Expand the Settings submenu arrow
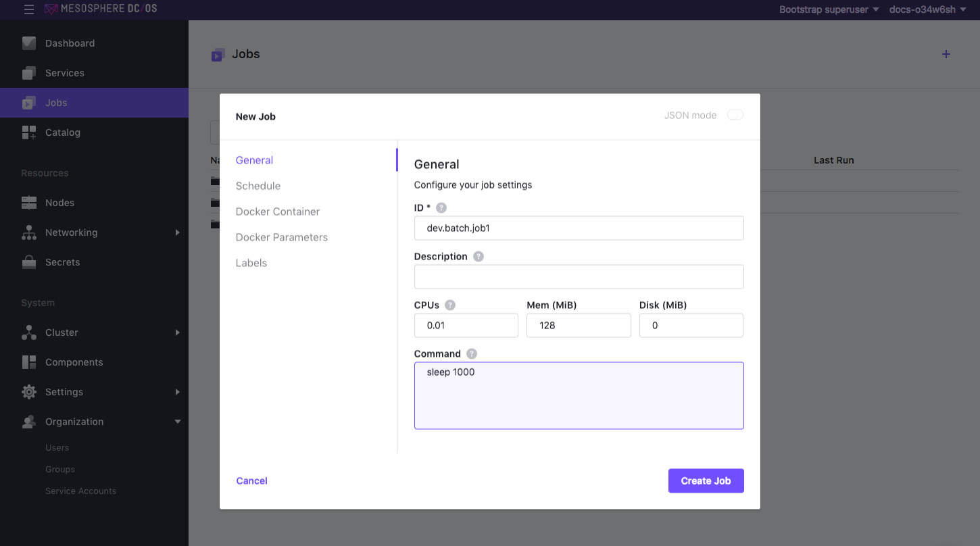Image resolution: width=980 pixels, height=546 pixels. click(x=178, y=392)
